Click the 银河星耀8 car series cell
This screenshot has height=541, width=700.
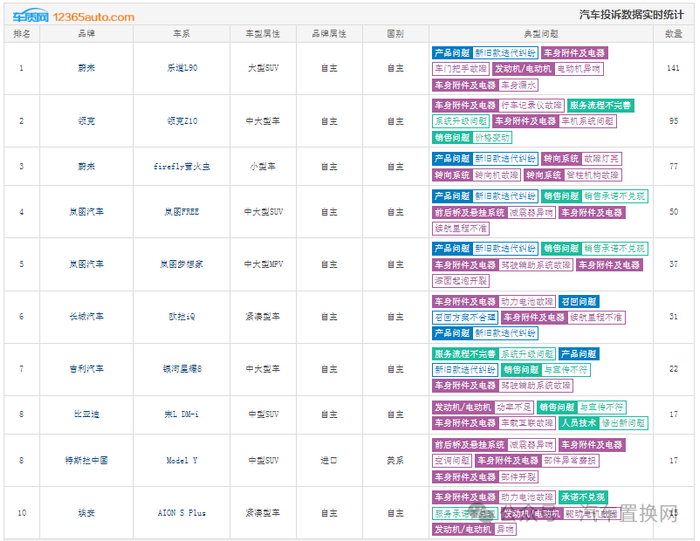pyautogui.click(x=182, y=369)
